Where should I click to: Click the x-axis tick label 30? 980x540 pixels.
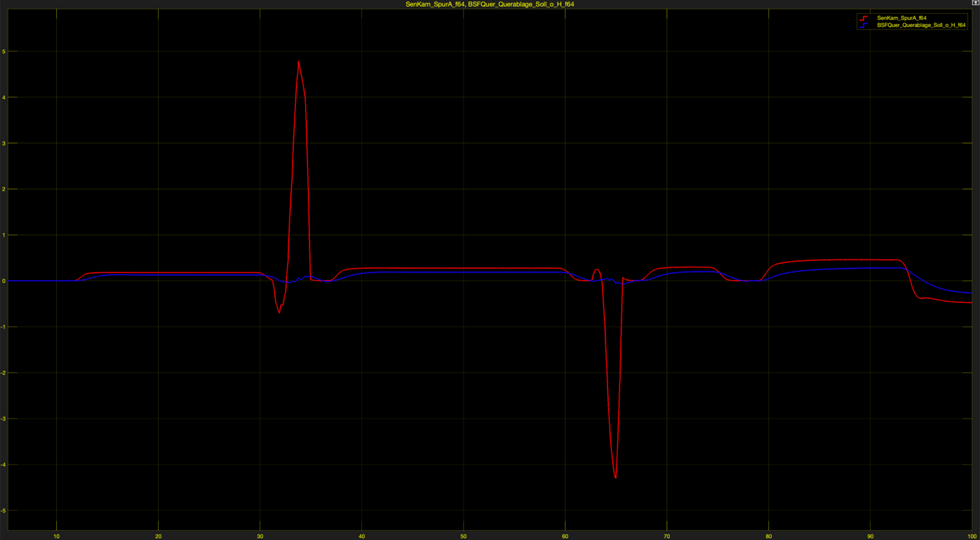point(260,536)
